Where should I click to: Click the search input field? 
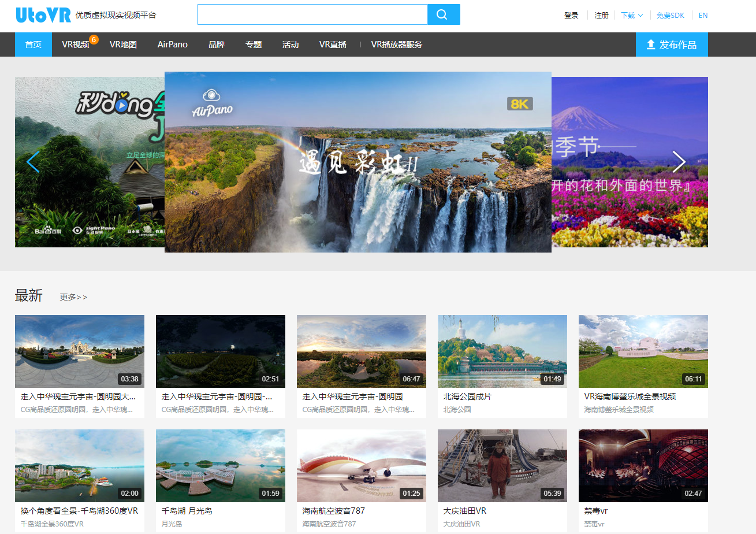[x=312, y=14]
